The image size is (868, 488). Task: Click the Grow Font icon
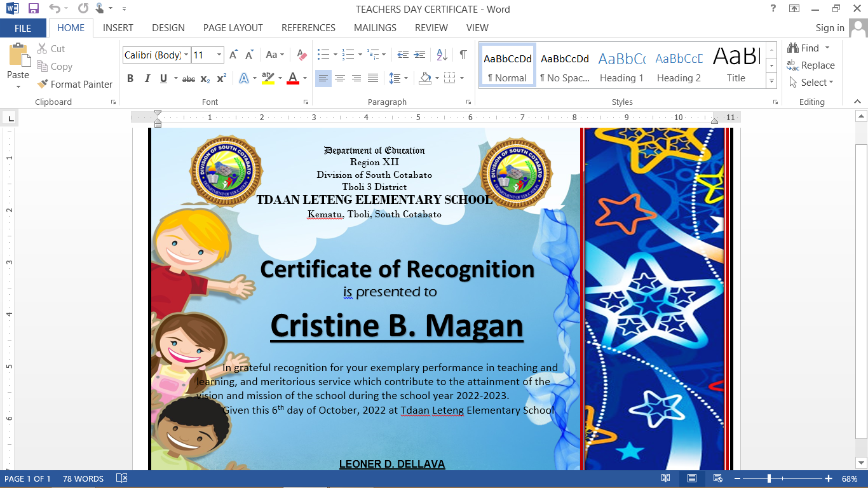coord(233,55)
